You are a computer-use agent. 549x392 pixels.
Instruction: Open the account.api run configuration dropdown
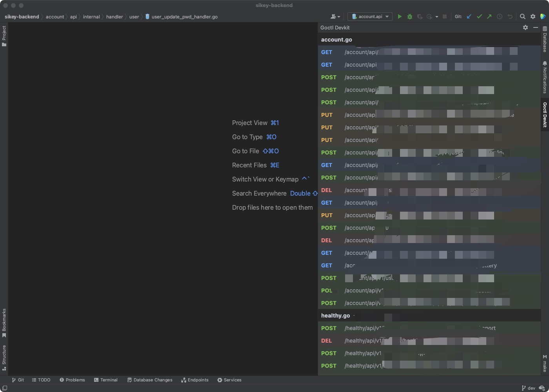(370, 16)
